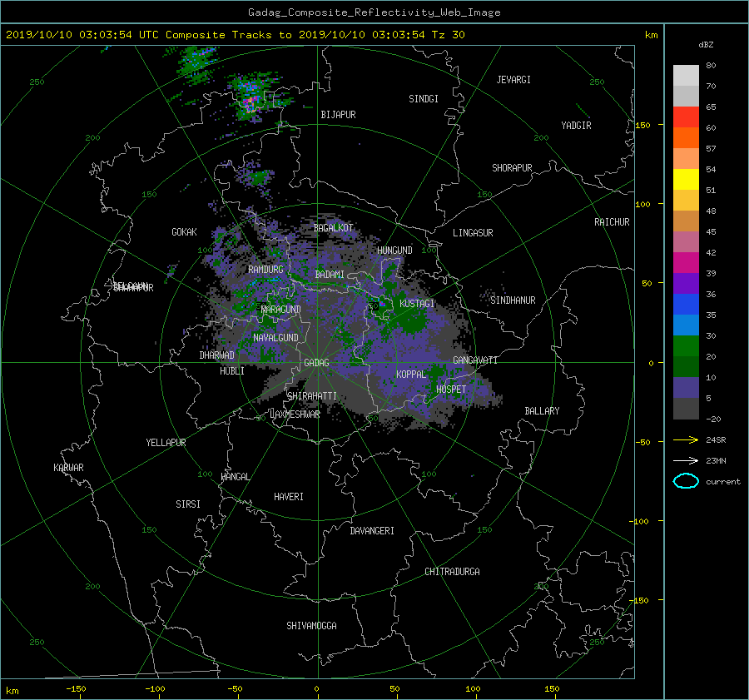The width and height of the screenshot is (749, 700).
Task: Click the 'JEVARGI' city label
Action: [513, 80]
